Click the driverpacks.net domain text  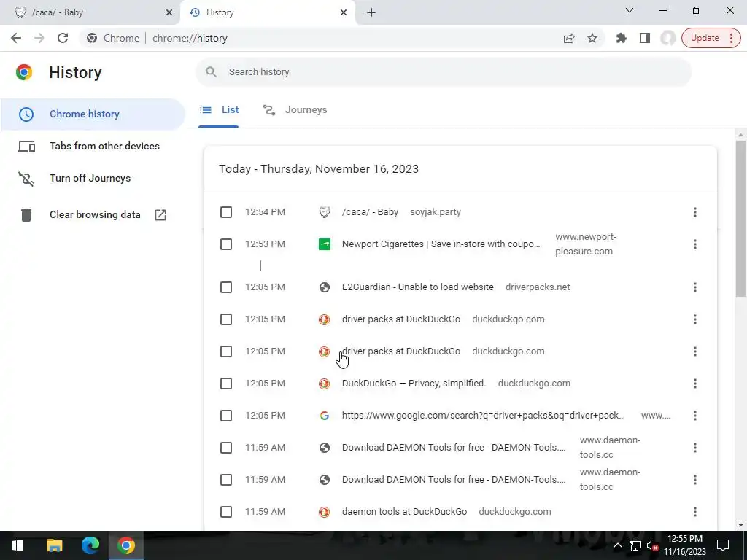click(x=538, y=287)
